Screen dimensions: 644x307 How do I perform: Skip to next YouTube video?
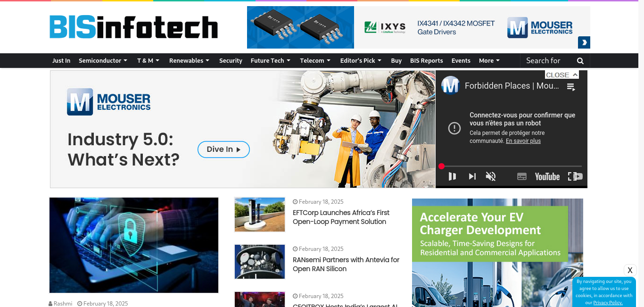(472, 176)
